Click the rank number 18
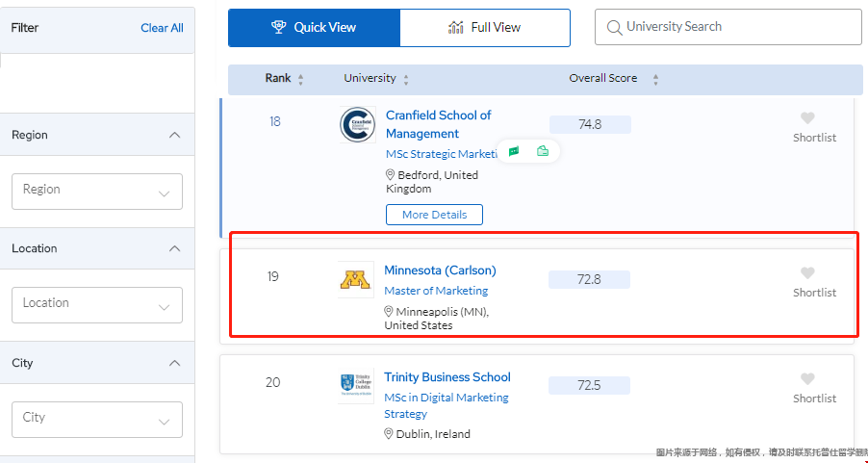This screenshot has height=463, width=868. coord(275,122)
